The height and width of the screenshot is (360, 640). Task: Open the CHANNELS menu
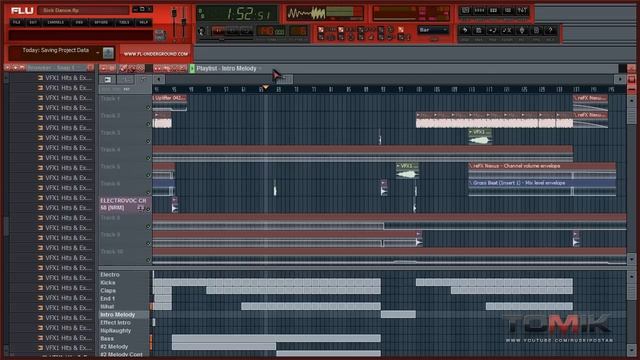[56, 22]
